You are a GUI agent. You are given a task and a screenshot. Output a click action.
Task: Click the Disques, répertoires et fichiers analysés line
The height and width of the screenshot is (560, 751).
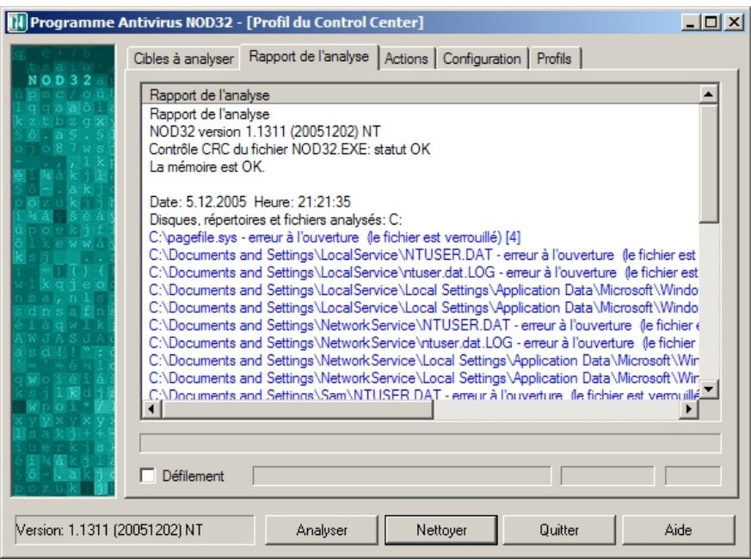click(x=275, y=219)
